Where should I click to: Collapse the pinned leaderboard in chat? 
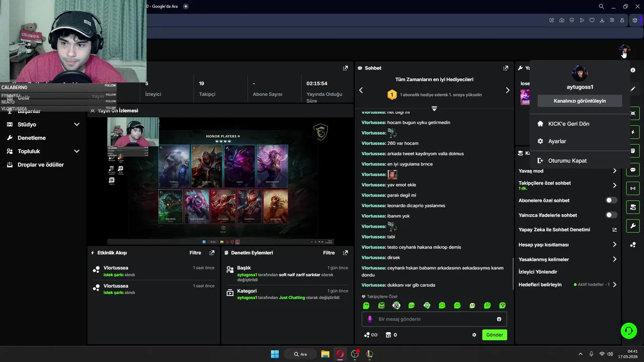coord(434,108)
